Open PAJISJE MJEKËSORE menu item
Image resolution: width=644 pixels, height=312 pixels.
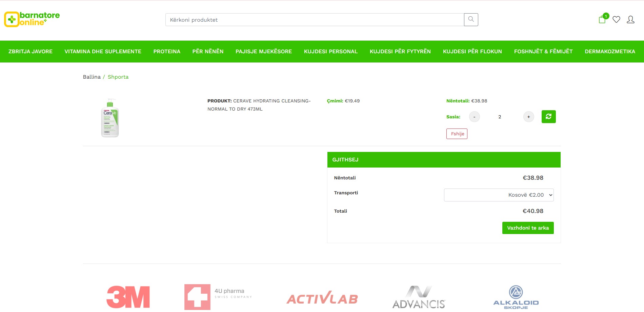click(x=264, y=52)
